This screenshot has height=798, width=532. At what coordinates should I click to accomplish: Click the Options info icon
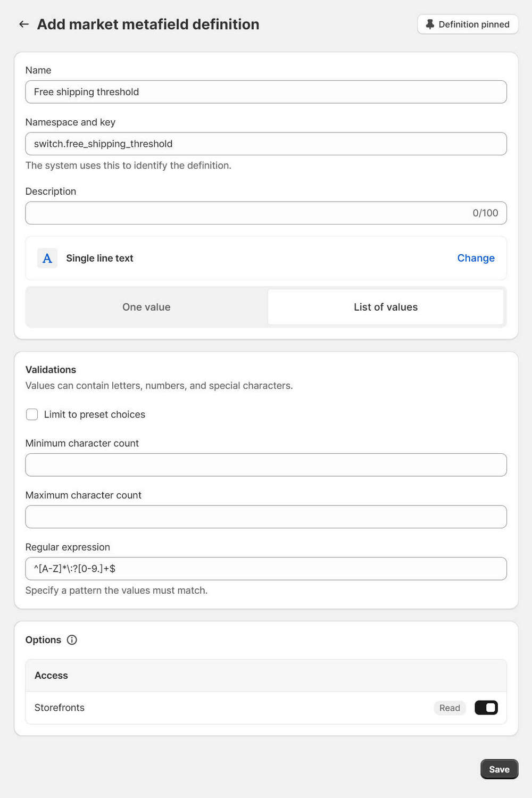(72, 640)
